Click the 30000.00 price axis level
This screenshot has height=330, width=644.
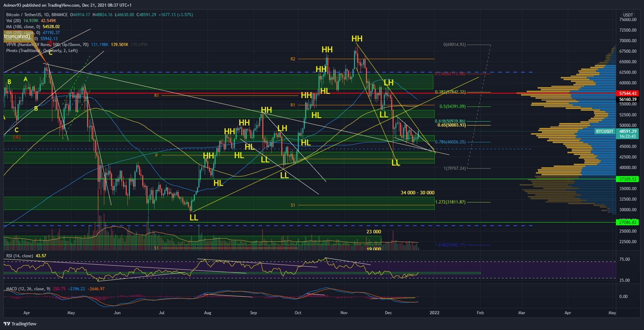pos(627,210)
